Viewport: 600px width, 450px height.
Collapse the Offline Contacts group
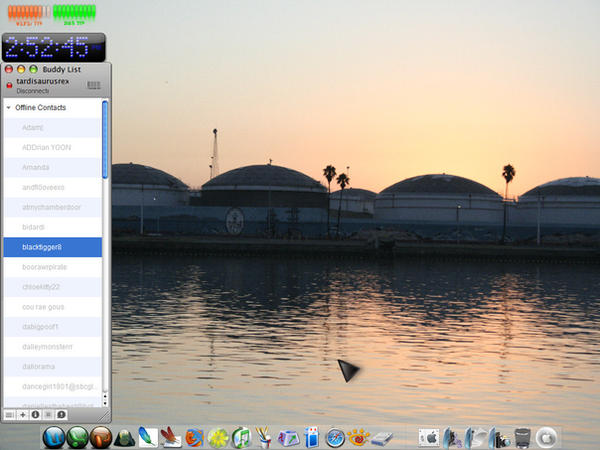tap(8, 108)
